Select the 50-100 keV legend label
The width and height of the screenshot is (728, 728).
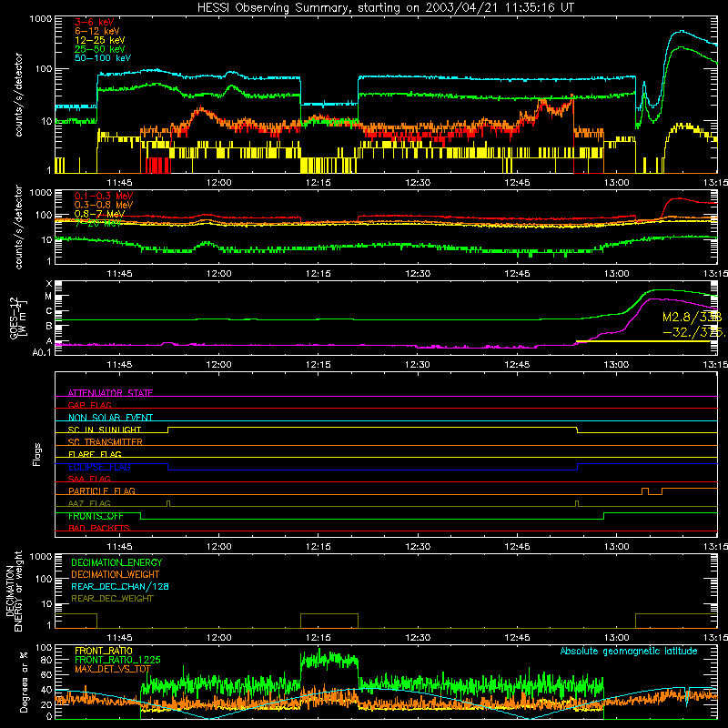[x=103, y=58]
